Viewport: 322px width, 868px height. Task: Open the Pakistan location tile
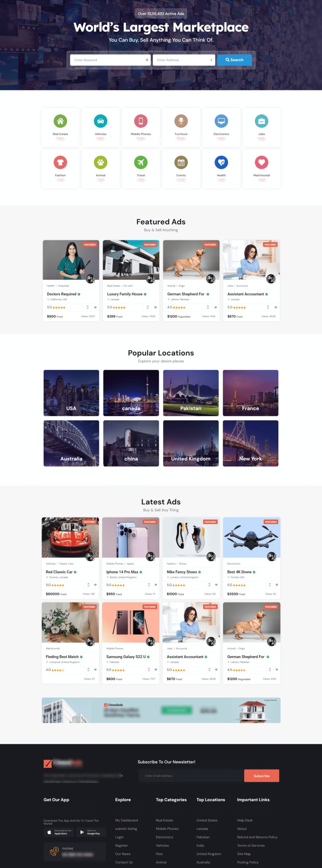point(191,393)
